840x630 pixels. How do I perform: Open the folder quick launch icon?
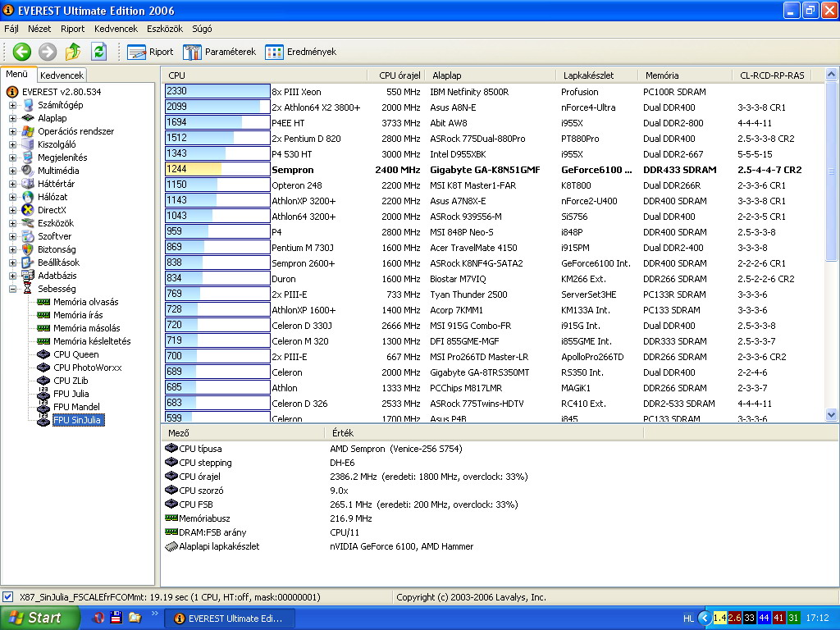(x=135, y=618)
